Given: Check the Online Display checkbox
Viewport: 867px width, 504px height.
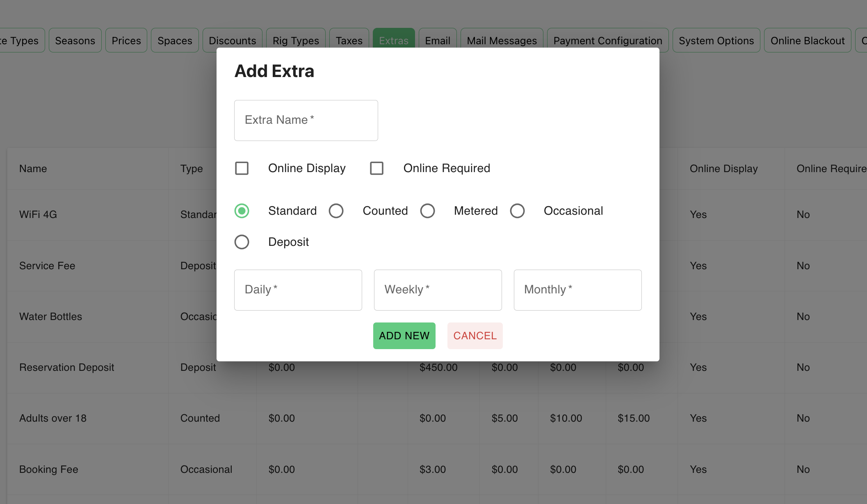Looking at the screenshot, I should 242,168.
